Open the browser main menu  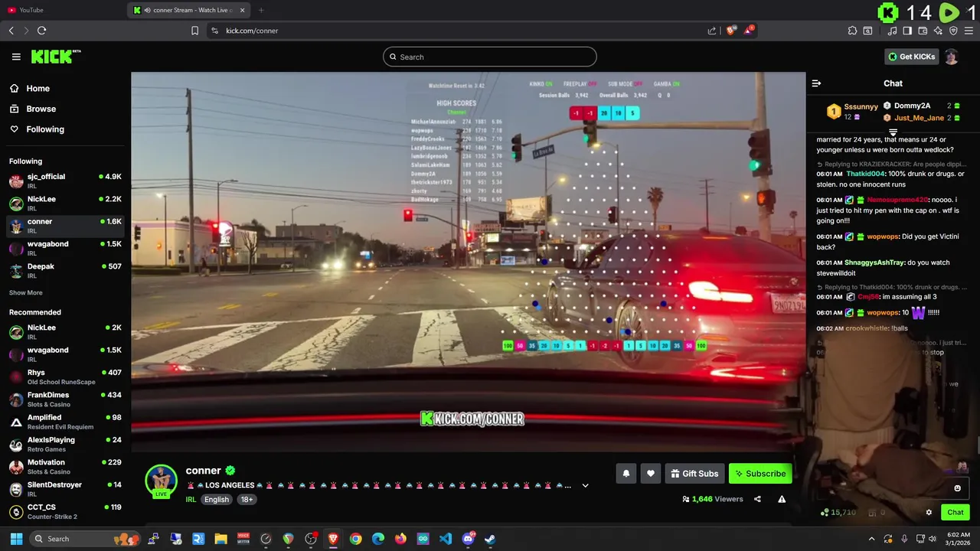969,31
